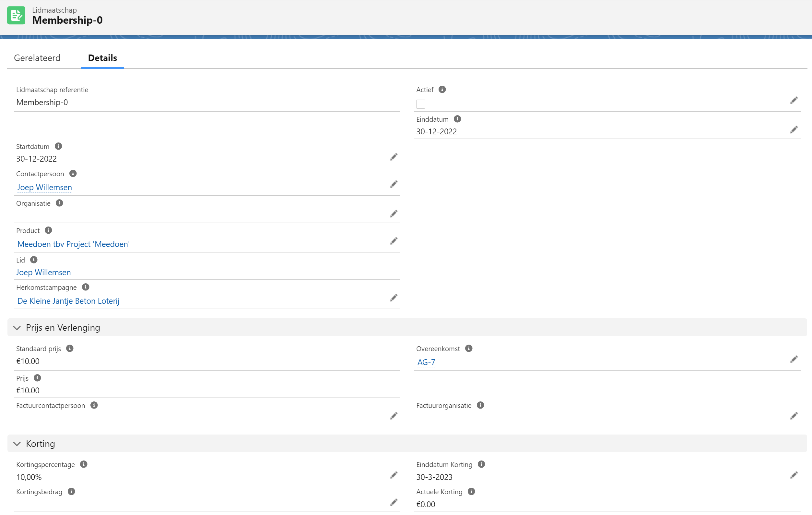Select the Details tab
Image resolution: width=812 pixels, height=515 pixels.
(102, 58)
